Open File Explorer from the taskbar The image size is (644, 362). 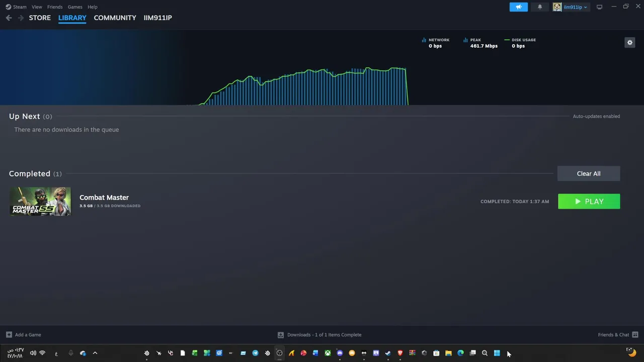pos(448,353)
